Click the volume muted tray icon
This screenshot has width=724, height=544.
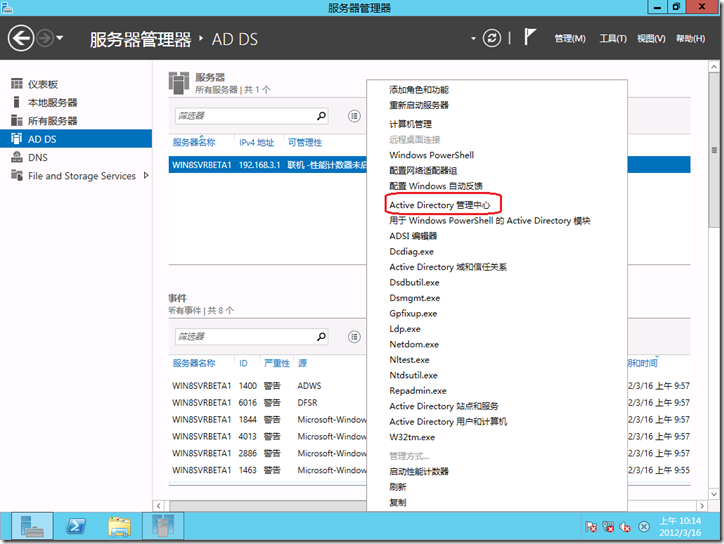point(625,527)
